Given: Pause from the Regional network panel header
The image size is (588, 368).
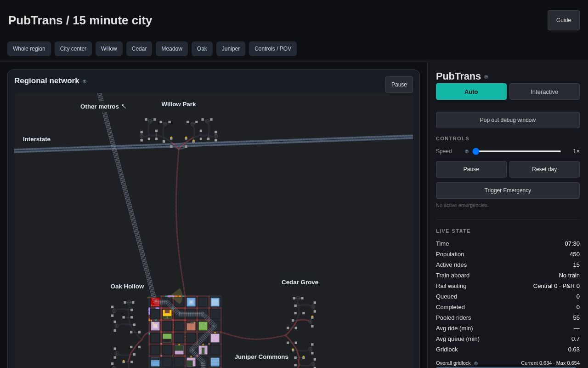Looking at the screenshot, I should (399, 85).
